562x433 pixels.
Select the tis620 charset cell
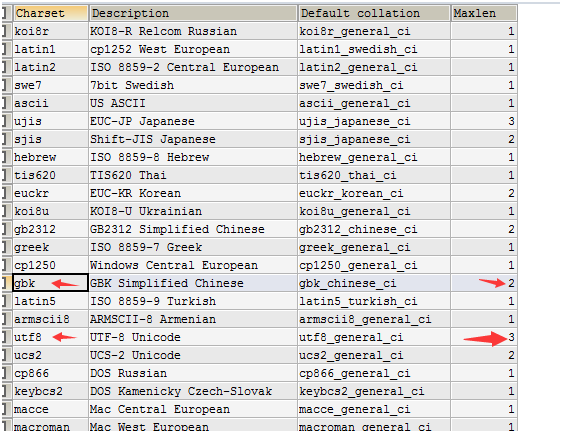point(51,175)
